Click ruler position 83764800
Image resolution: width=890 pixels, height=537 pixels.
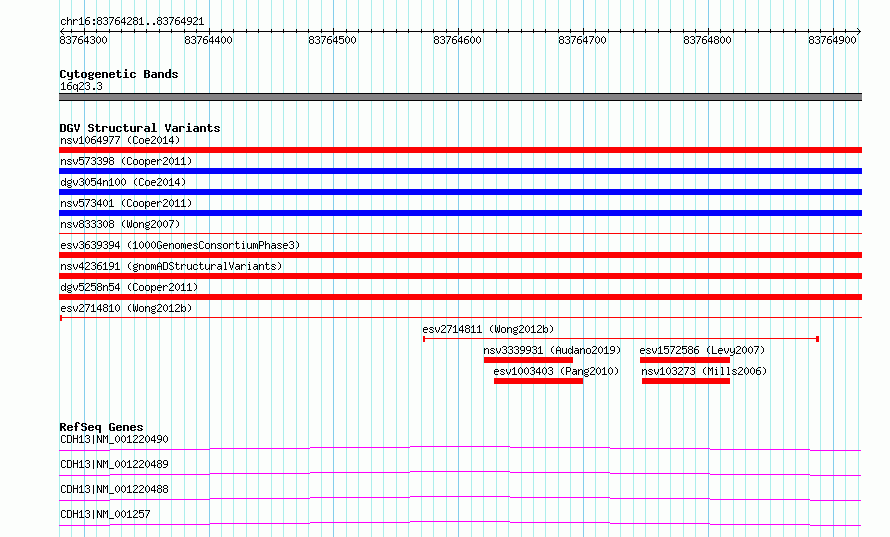[707, 40]
